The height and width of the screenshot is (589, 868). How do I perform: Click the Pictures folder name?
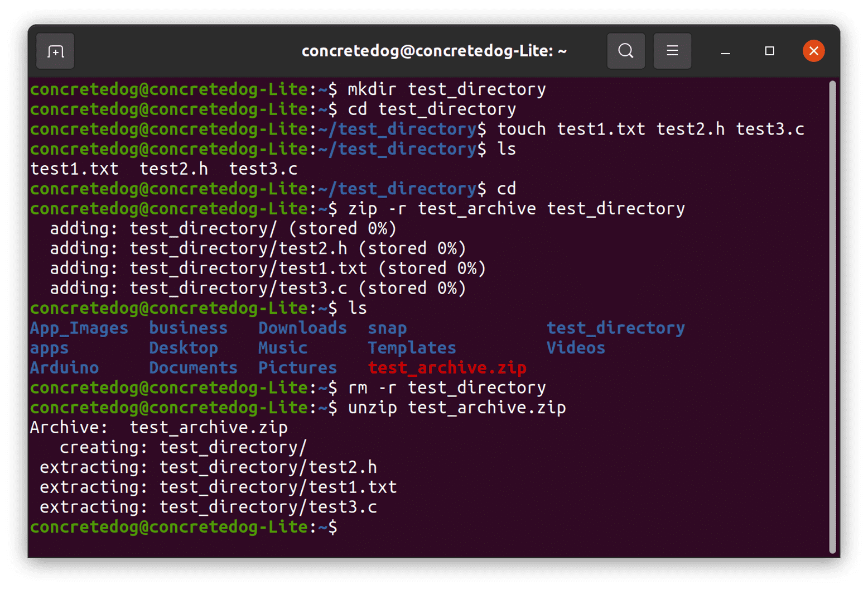pyautogui.click(x=297, y=368)
